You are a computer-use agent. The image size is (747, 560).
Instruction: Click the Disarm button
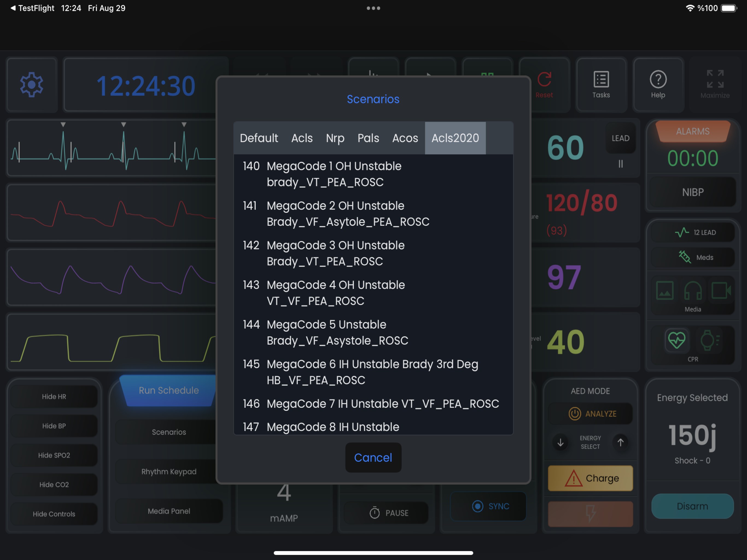coord(692,506)
